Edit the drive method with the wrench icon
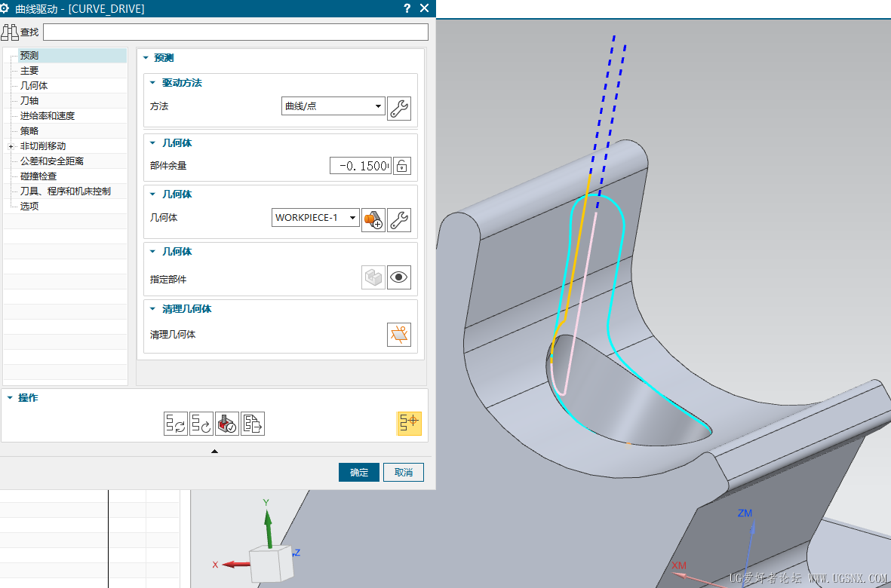The width and height of the screenshot is (891, 588). click(398, 109)
